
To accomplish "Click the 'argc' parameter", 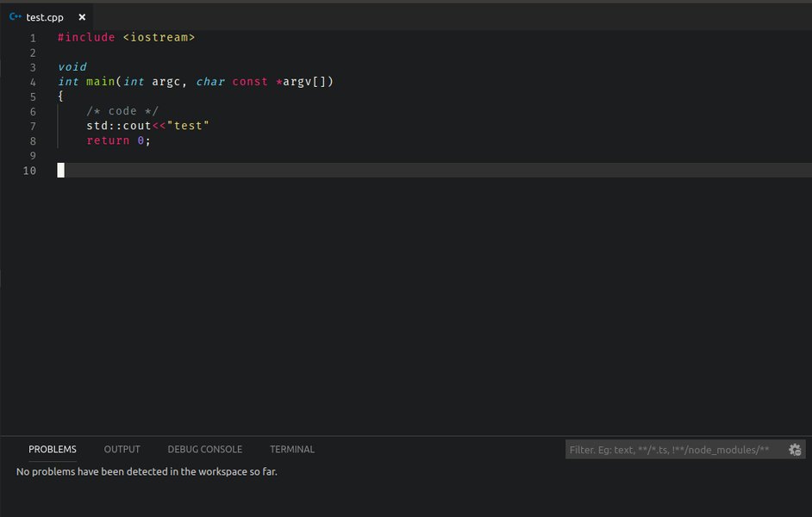I will click(166, 81).
